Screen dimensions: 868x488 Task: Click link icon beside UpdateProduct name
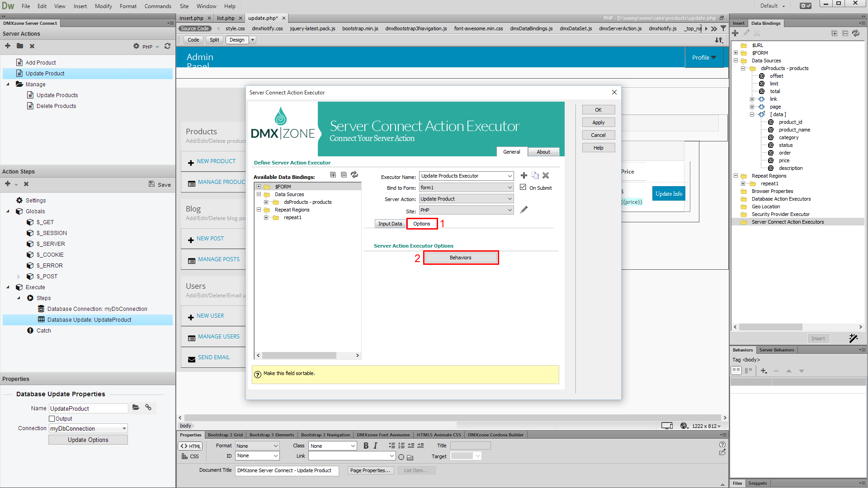click(x=148, y=408)
